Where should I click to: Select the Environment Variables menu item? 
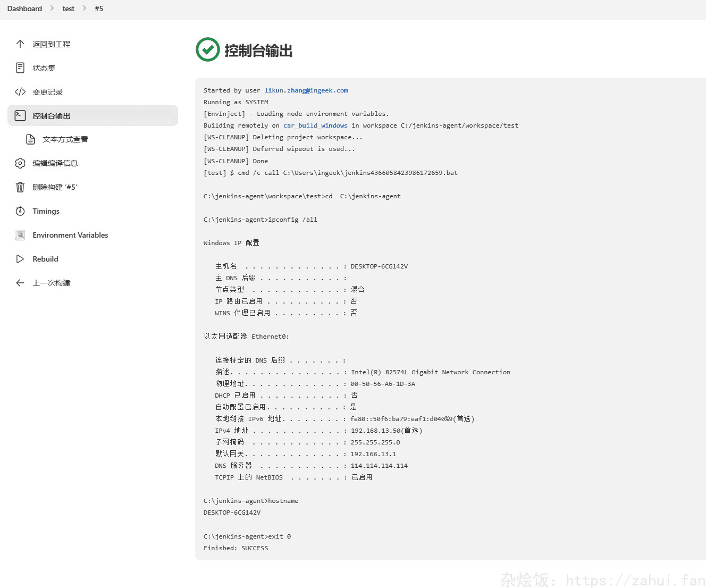[x=70, y=235]
